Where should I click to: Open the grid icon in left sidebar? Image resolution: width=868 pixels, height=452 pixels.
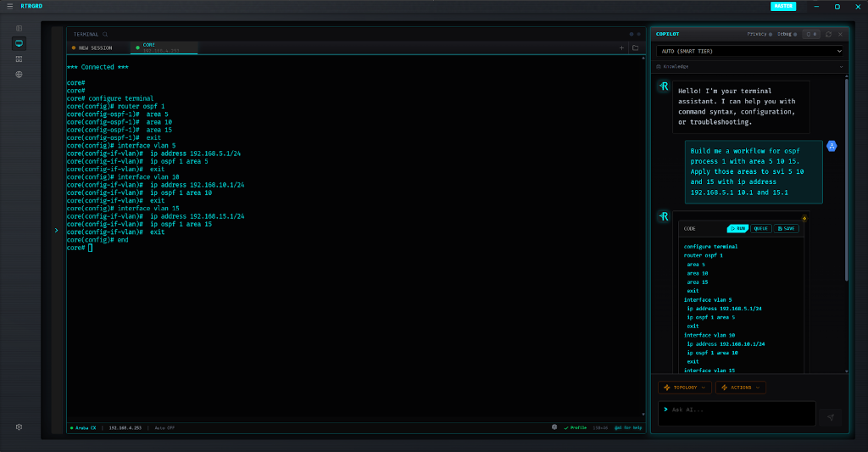pyautogui.click(x=19, y=59)
